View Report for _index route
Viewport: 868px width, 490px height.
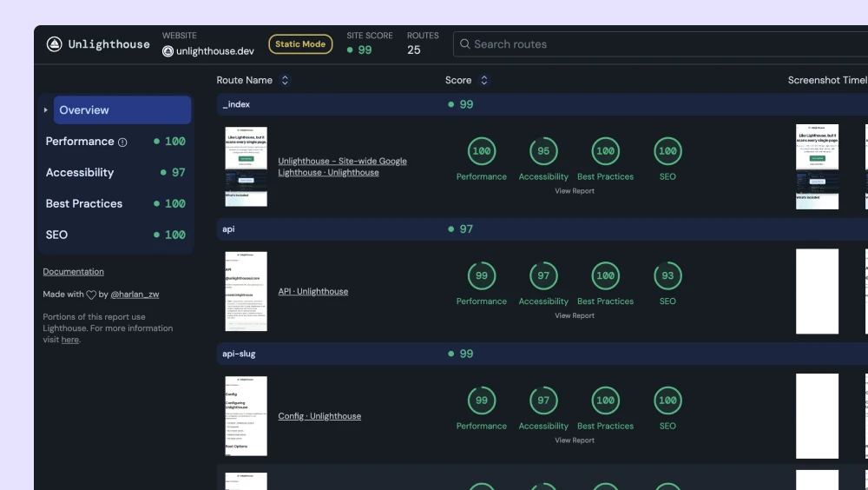pos(575,190)
